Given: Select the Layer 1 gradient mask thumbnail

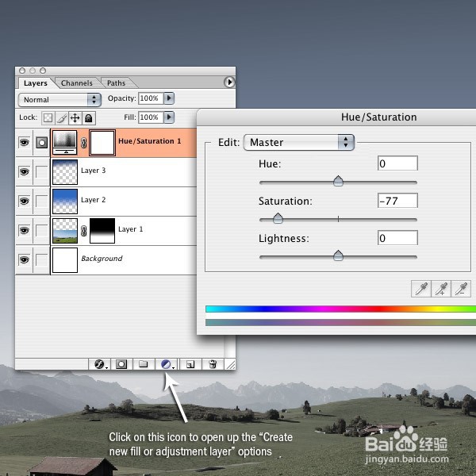Looking at the screenshot, I should point(102,231).
